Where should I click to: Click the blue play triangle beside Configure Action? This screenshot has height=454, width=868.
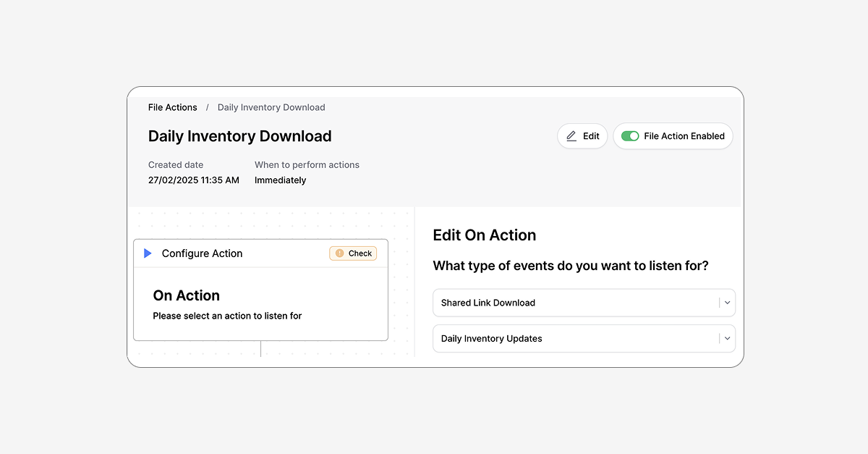point(148,253)
